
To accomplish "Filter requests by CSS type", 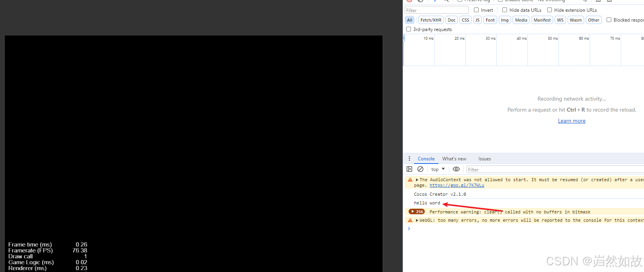I will (x=465, y=20).
